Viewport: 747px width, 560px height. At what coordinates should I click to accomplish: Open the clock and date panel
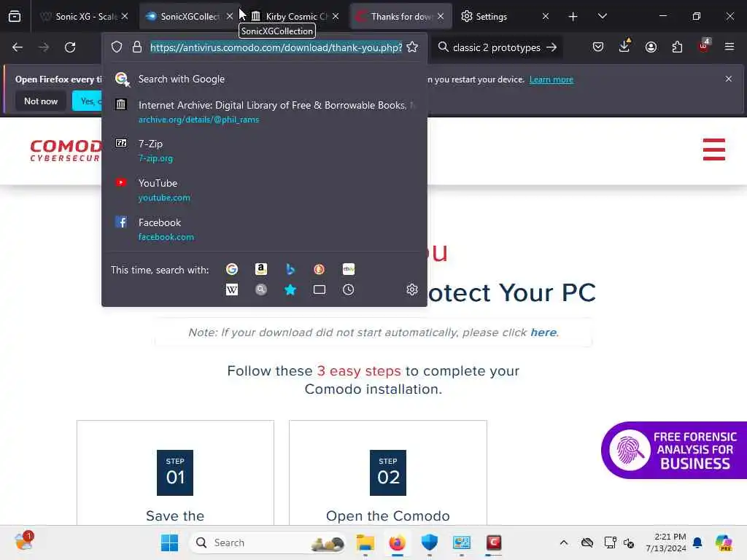pyautogui.click(x=666, y=542)
